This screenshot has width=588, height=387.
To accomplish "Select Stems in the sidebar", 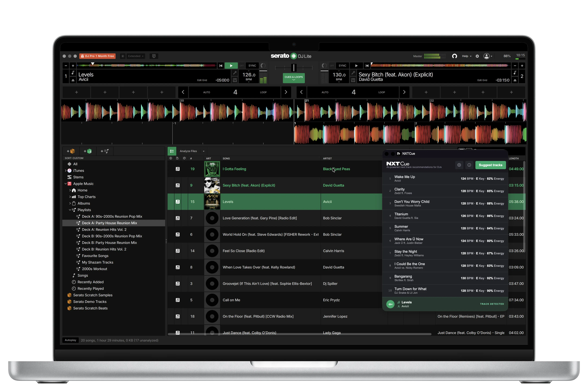I will click(x=78, y=177).
